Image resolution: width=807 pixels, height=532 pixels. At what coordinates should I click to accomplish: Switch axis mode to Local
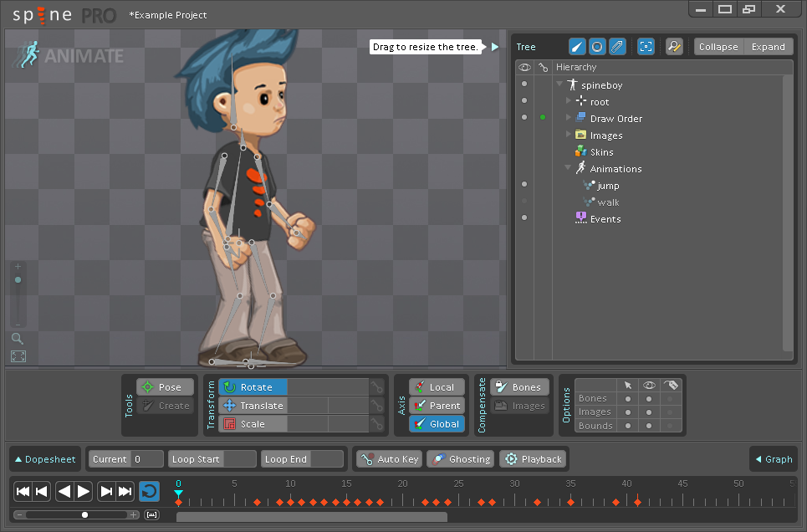pos(437,387)
